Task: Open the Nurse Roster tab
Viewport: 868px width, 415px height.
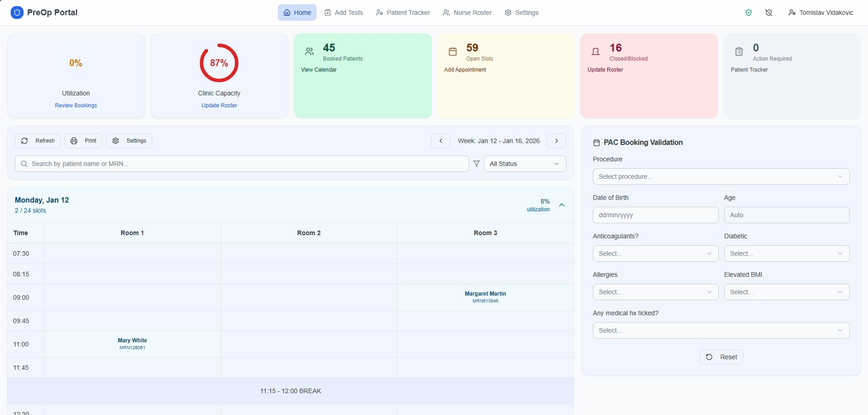Action: tap(467, 13)
